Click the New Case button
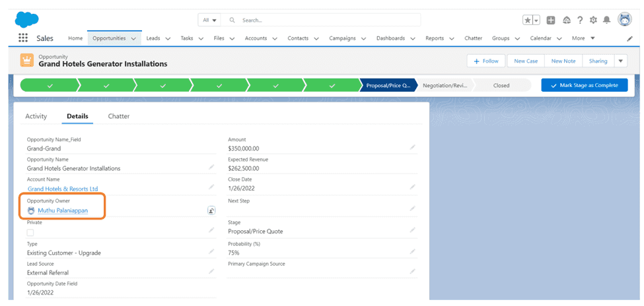 tap(526, 61)
